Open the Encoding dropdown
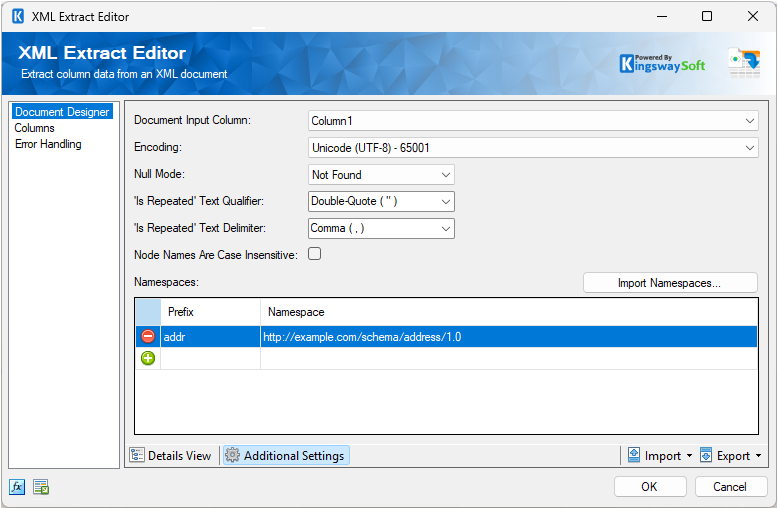 point(533,148)
